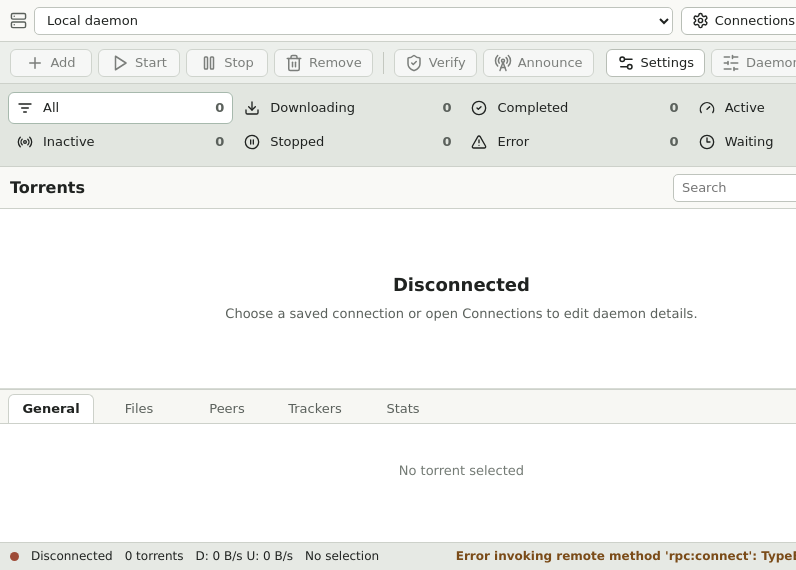The image size is (796, 570).
Task: Filter by Active torrents
Action: [x=743, y=108]
